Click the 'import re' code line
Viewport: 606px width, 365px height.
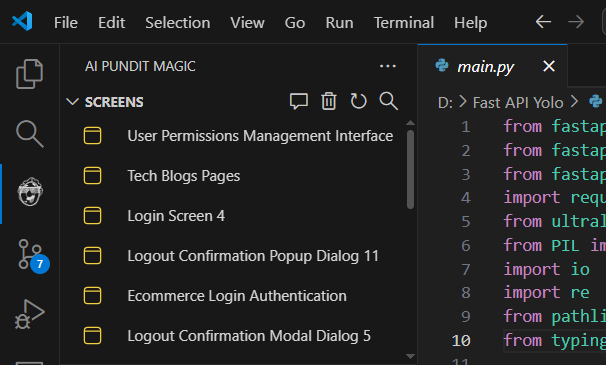tap(546, 293)
